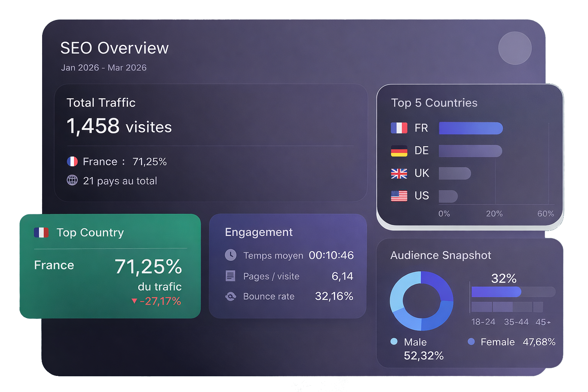Click the eye icon beside Bounce rate
588x392 pixels.
(x=230, y=296)
